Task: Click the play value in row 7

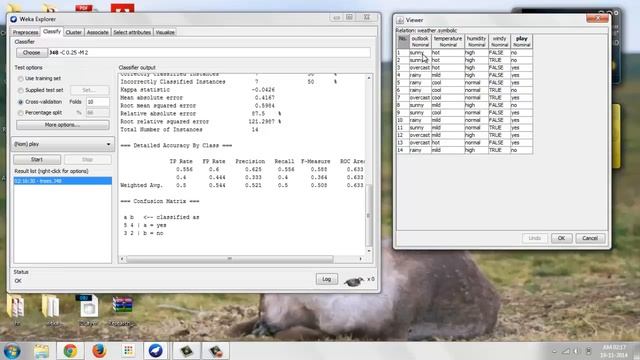Action: [521, 98]
